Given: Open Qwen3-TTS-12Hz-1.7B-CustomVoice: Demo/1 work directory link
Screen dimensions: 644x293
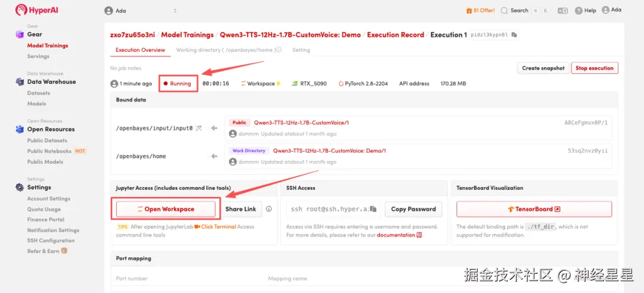Looking at the screenshot, I should (329, 151).
